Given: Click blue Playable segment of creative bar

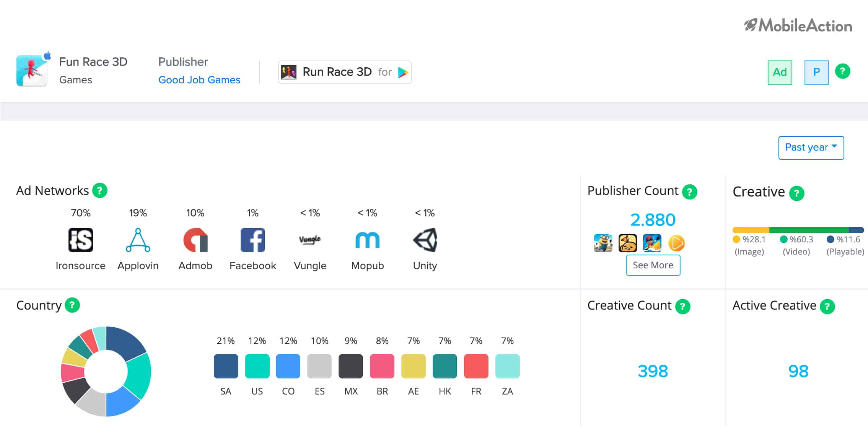Looking at the screenshot, I should tap(856, 230).
